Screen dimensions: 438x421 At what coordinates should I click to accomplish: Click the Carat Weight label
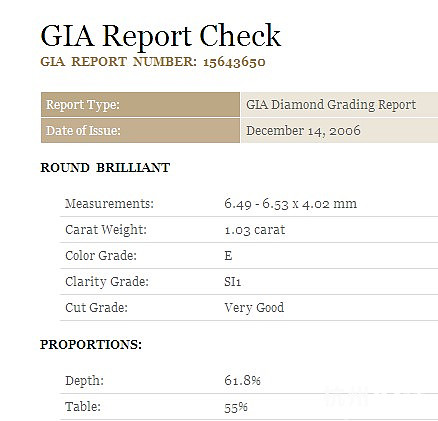click(106, 230)
